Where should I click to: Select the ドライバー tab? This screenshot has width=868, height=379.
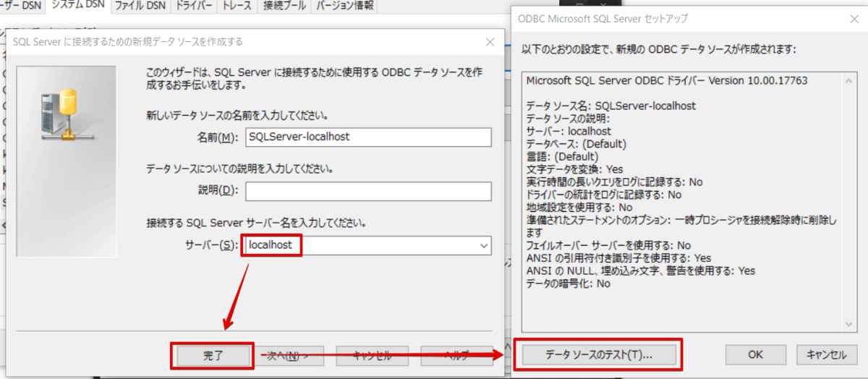[195, 7]
